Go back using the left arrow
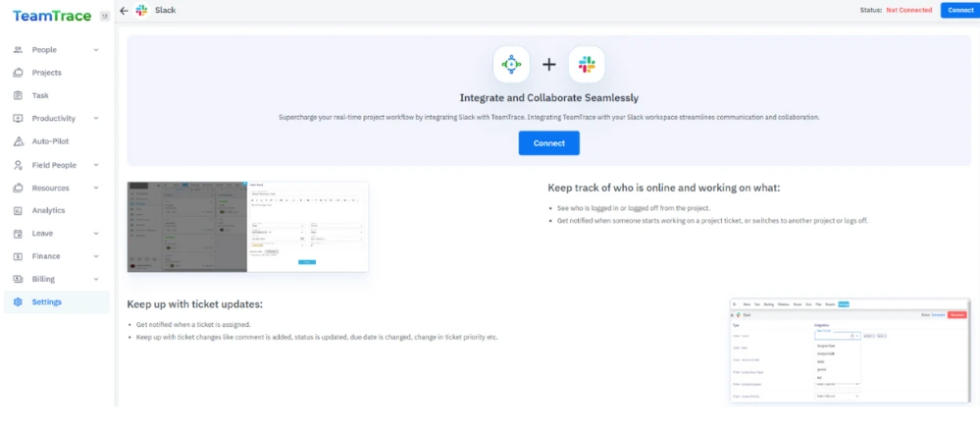Viewport: 980px width, 435px height. click(x=124, y=10)
